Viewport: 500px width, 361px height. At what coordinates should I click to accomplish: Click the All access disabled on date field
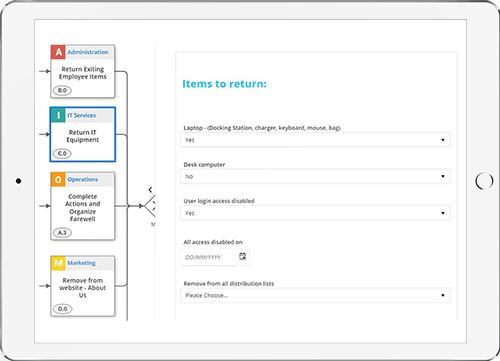point(208,257)
